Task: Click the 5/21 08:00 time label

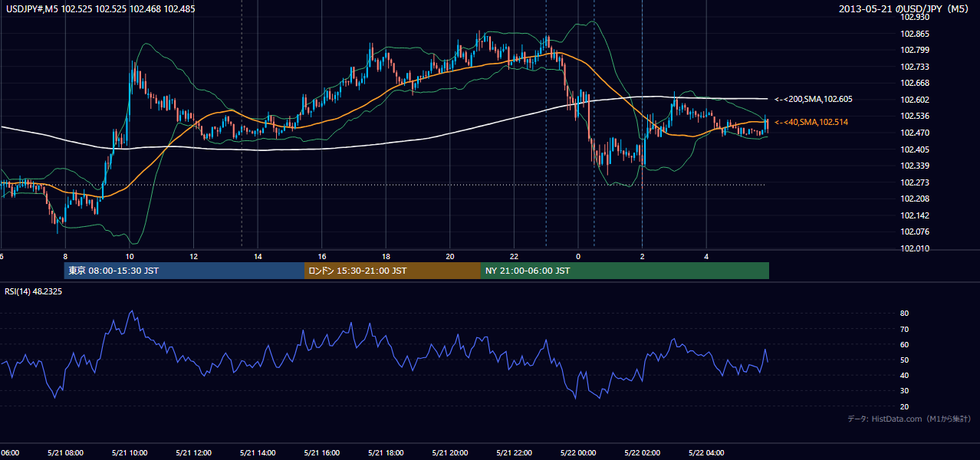Action: click(x=65, y=452)
